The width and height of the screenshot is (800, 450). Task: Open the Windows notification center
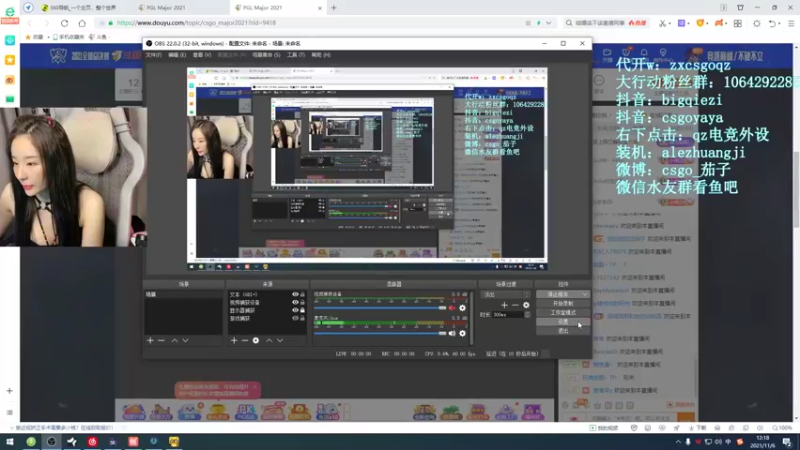tap(787, 442)
